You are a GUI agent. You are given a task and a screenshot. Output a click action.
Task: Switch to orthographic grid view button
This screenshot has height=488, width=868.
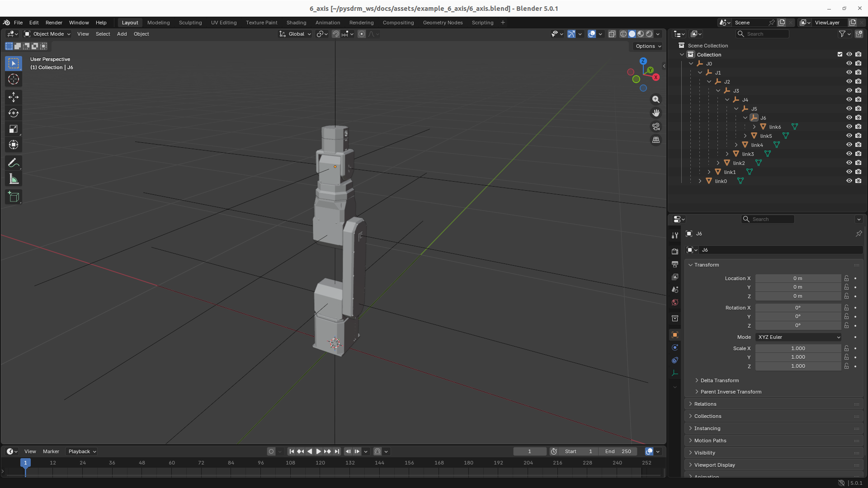656,140
